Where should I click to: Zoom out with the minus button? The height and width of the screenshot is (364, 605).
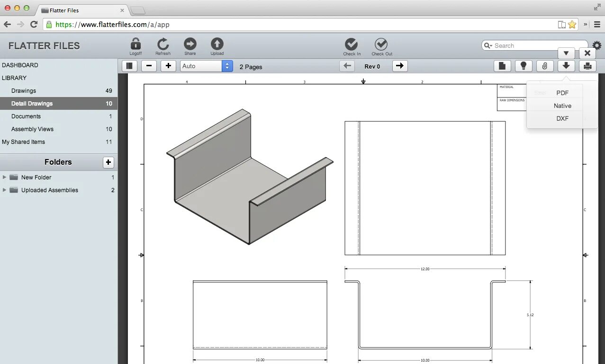coord(149,66)
